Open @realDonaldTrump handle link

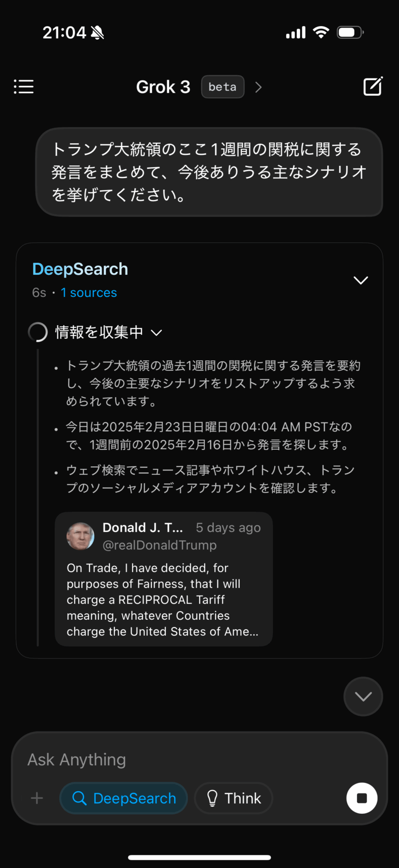[x=160, y=545]
